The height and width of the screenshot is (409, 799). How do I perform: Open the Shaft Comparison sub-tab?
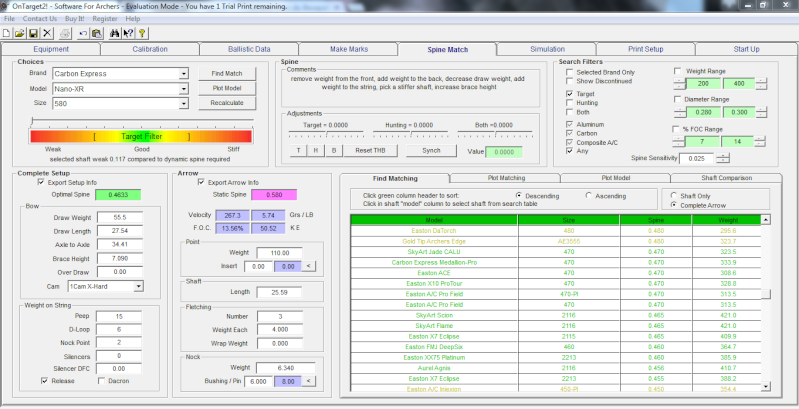(726, 178)
